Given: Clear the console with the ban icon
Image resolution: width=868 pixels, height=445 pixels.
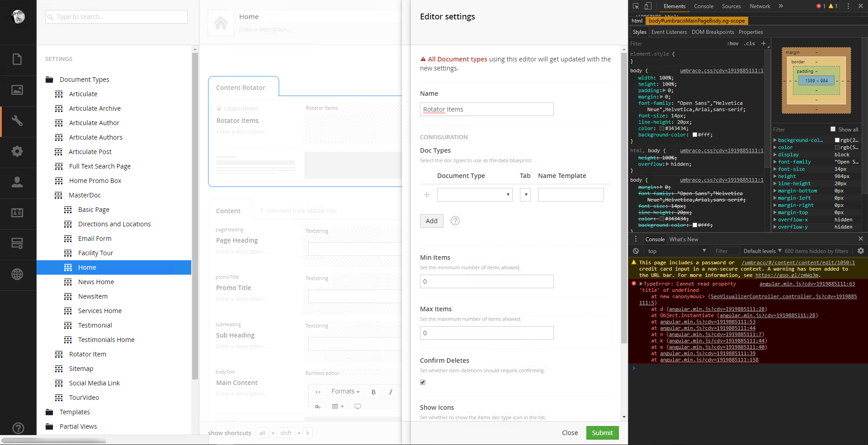Looking at the screenshot, I should [636, 251].
